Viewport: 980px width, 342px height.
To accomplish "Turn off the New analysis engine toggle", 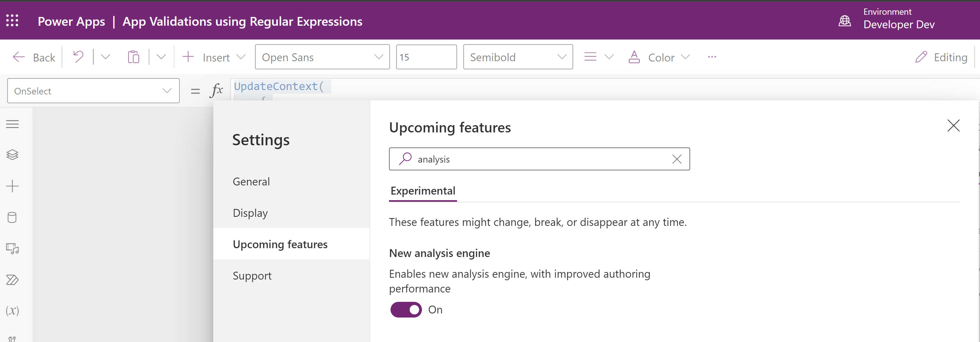I will (406, 310).
